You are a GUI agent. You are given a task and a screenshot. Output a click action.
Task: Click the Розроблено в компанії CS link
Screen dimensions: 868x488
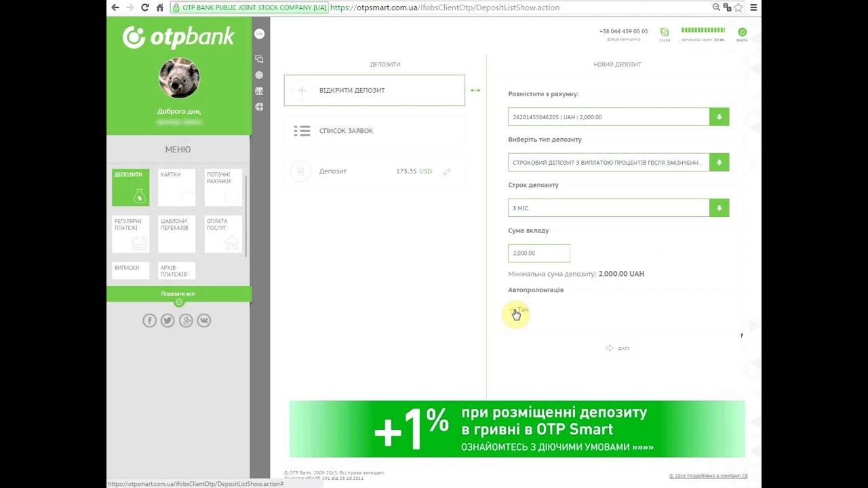click(x=709, y=476)
